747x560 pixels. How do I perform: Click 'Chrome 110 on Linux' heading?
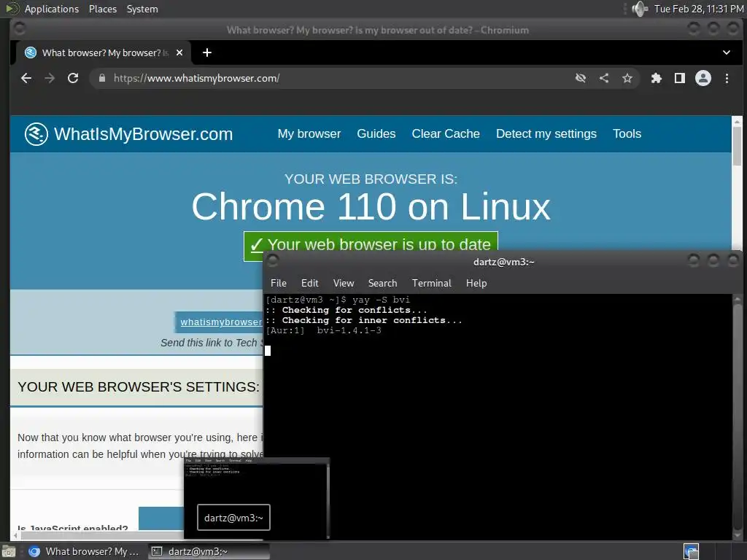371,206
